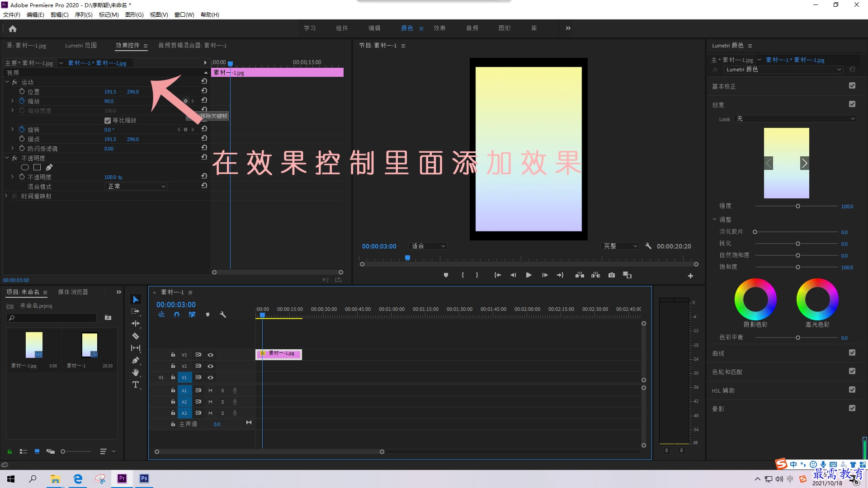Select the Pen tool in toolbar
The height and width of the screenshot is (488, 868).
point(136,360)
